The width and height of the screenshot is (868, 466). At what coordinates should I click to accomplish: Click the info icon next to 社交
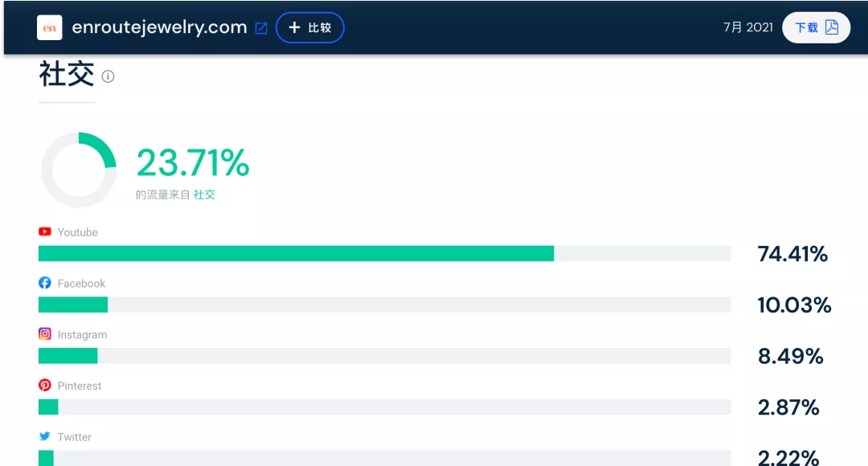[x=108, y=77]
